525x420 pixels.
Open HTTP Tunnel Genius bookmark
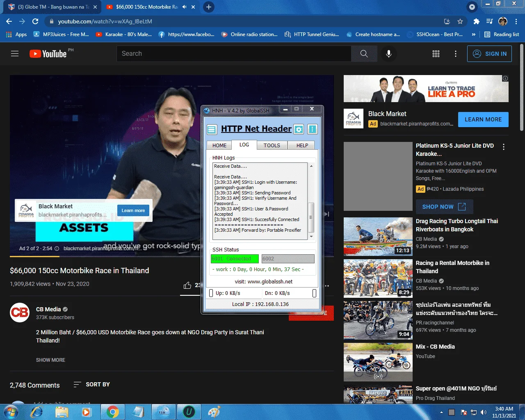pos(312,34)
